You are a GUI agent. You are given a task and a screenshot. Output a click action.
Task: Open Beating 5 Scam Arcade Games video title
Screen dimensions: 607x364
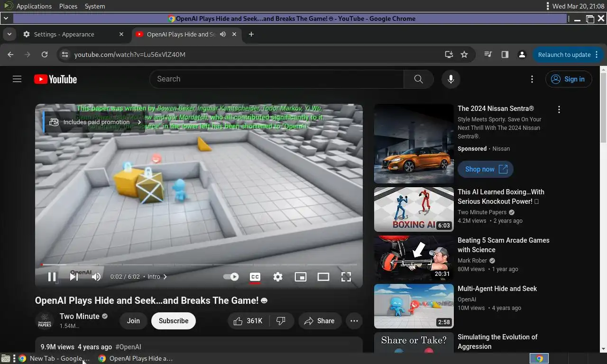coord(504,245)
